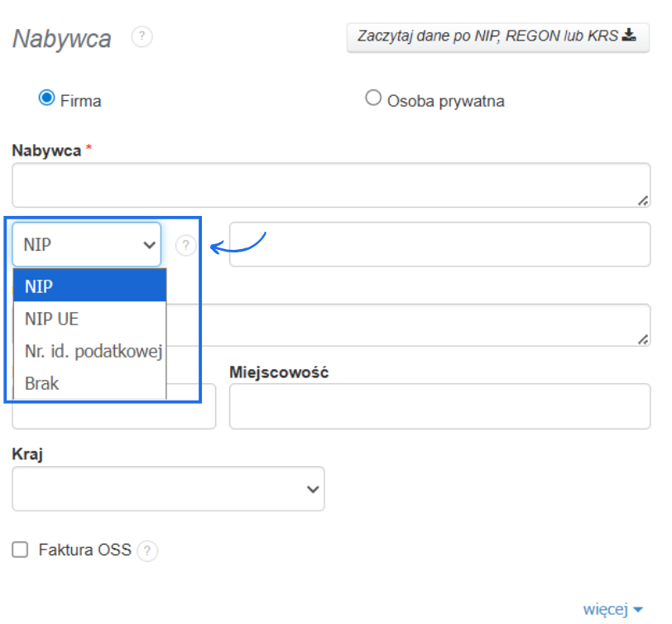This screenshot has height=624, width=672.
Task: Click the więcej link
Action: tap(607, 608)
